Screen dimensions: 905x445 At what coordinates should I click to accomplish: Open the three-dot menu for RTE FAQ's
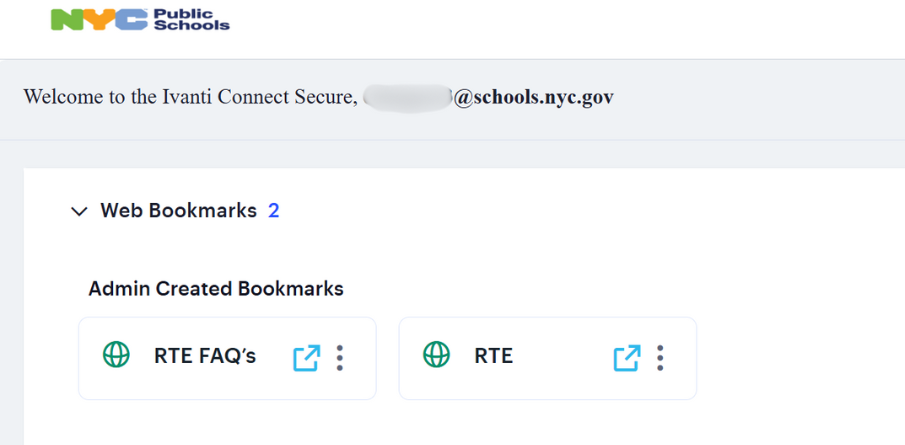tap(339, 358)
